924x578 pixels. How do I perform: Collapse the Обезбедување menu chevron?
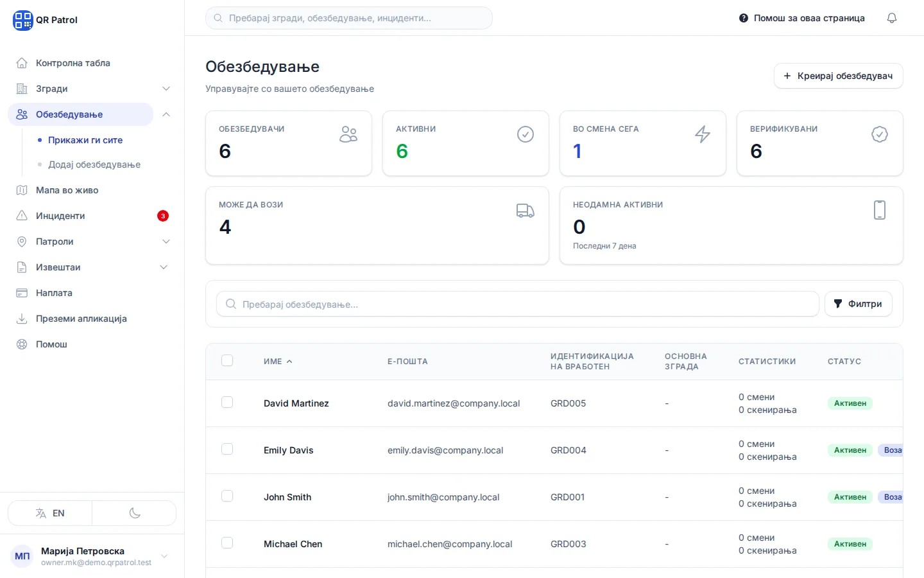pyautogui.click(x=166, y=114)
